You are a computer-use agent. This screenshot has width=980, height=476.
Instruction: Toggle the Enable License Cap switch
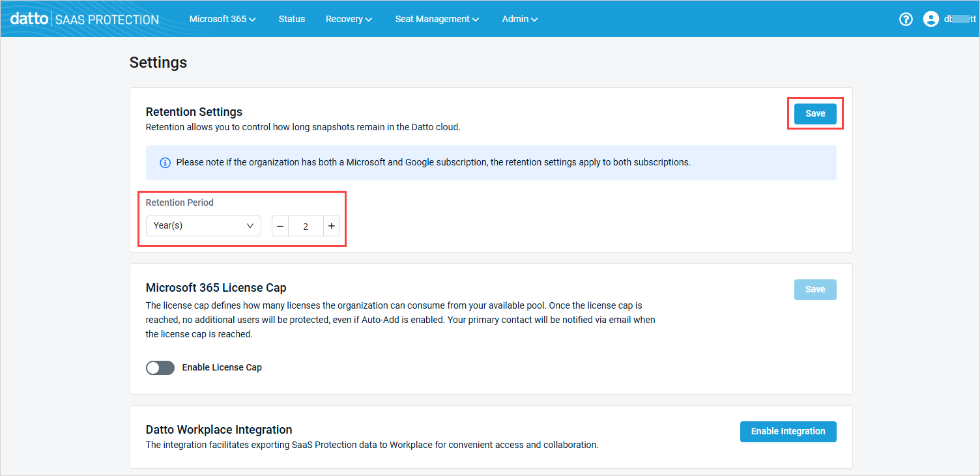(160, 368)
